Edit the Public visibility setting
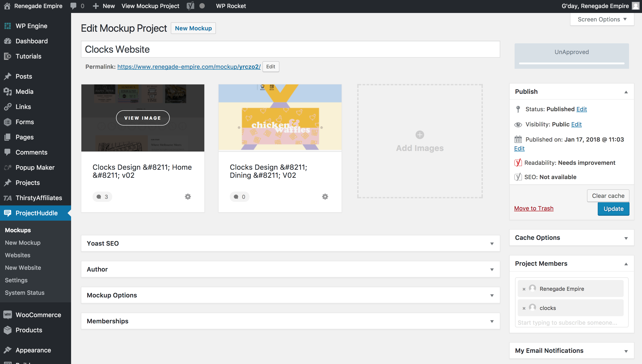 tap(576, 125)
